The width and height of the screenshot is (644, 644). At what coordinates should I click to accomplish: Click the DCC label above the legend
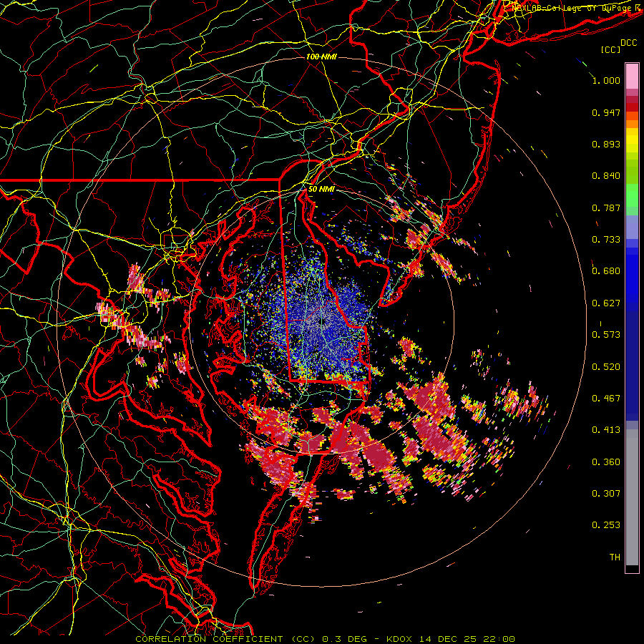(628, 42)
